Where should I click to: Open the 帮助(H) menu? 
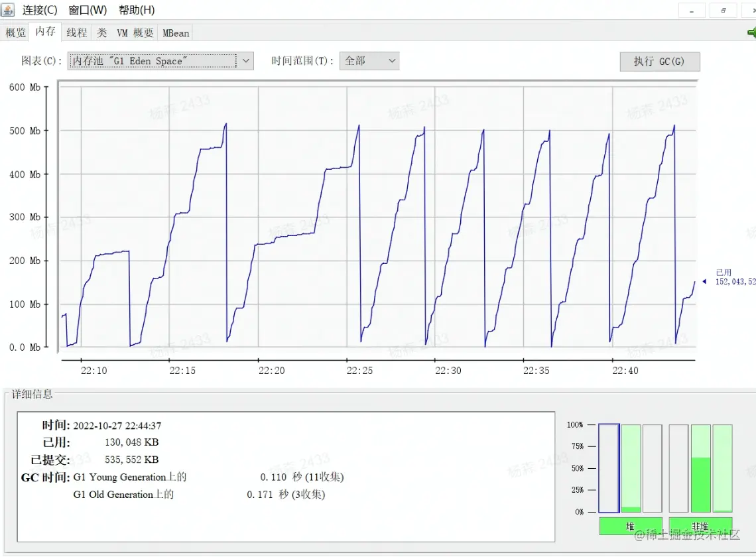click(137, 10)
